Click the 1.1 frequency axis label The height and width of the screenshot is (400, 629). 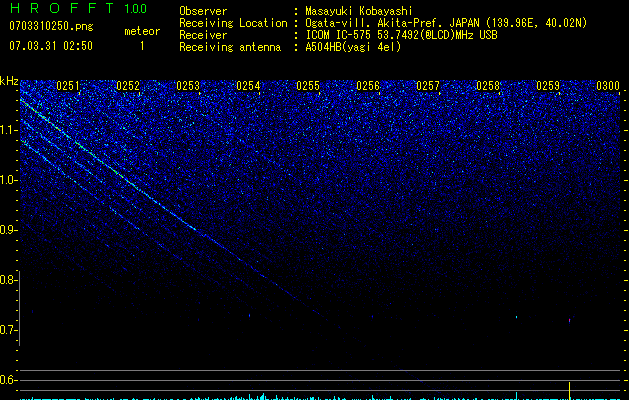click(x=8, y=130)
